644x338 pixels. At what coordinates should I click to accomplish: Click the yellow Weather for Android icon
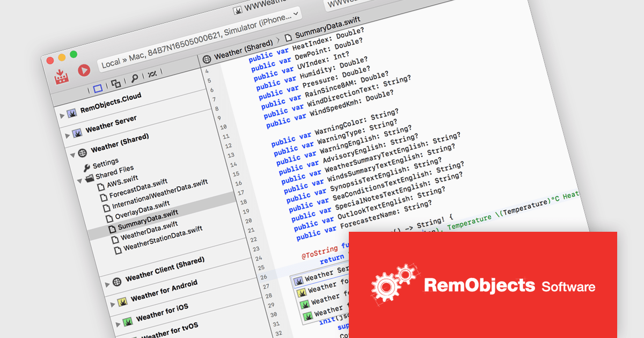click(122, 302)
